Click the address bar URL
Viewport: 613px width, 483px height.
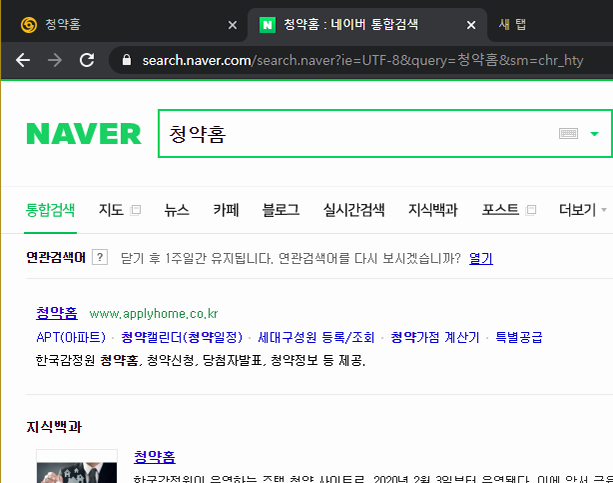click(x=362, y=60)
